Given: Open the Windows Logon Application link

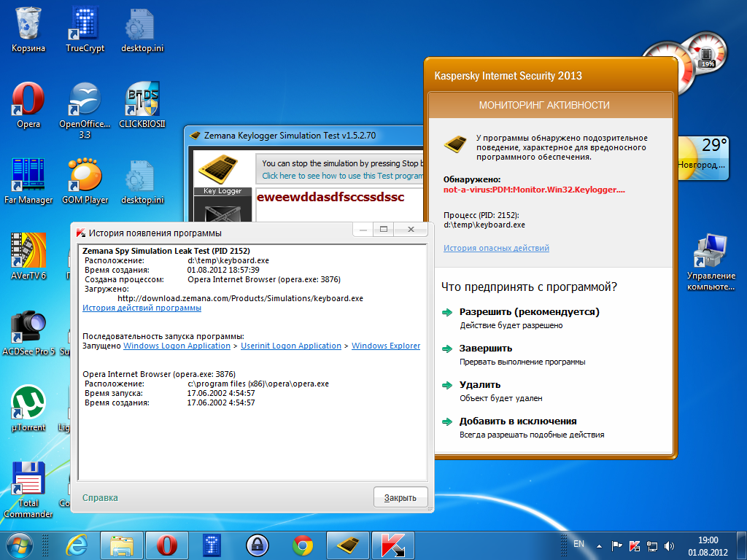Looking at the screenshot, I should point(177,346).
